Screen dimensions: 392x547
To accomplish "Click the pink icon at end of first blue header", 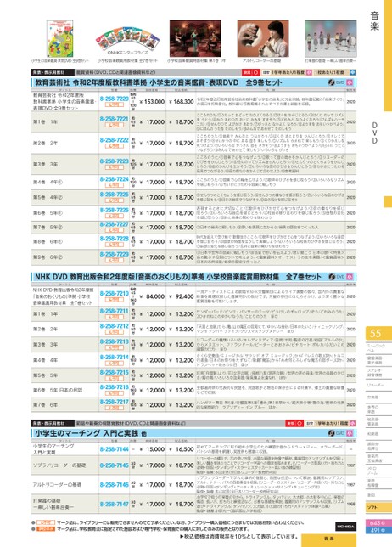I will point(350,82).
